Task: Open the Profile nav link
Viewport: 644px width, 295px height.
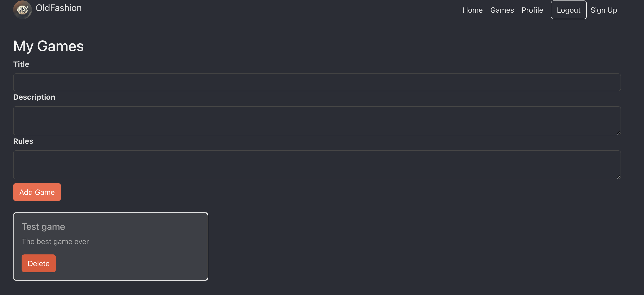Action: (532, 10)
